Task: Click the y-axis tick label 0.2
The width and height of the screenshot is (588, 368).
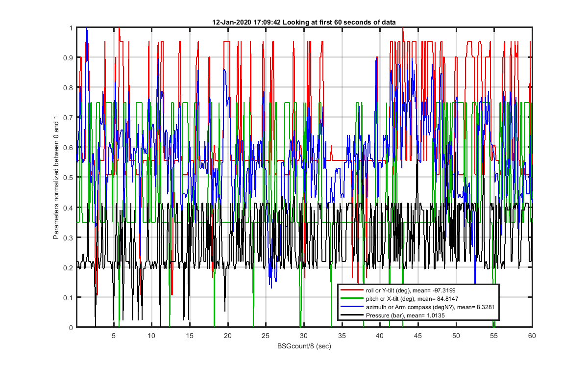Action: pyautogui.click(x=69, y=268)
